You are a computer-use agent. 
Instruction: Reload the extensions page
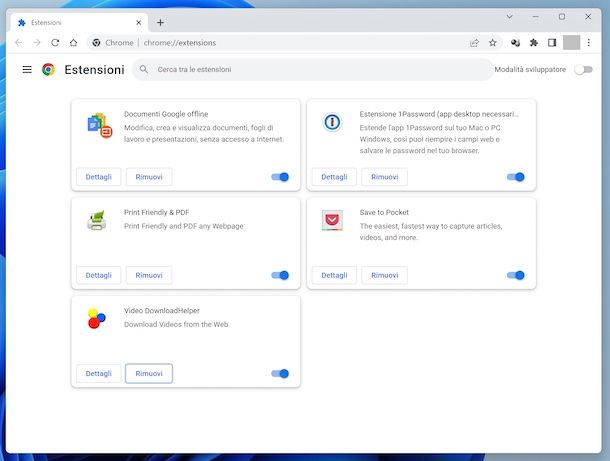click(x=55, y=43)
